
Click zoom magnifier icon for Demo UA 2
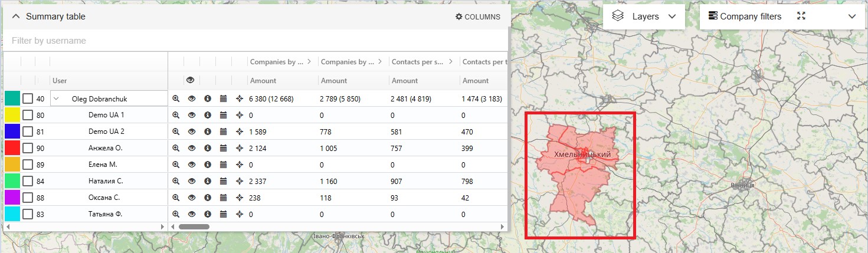(x=176, y=132)
